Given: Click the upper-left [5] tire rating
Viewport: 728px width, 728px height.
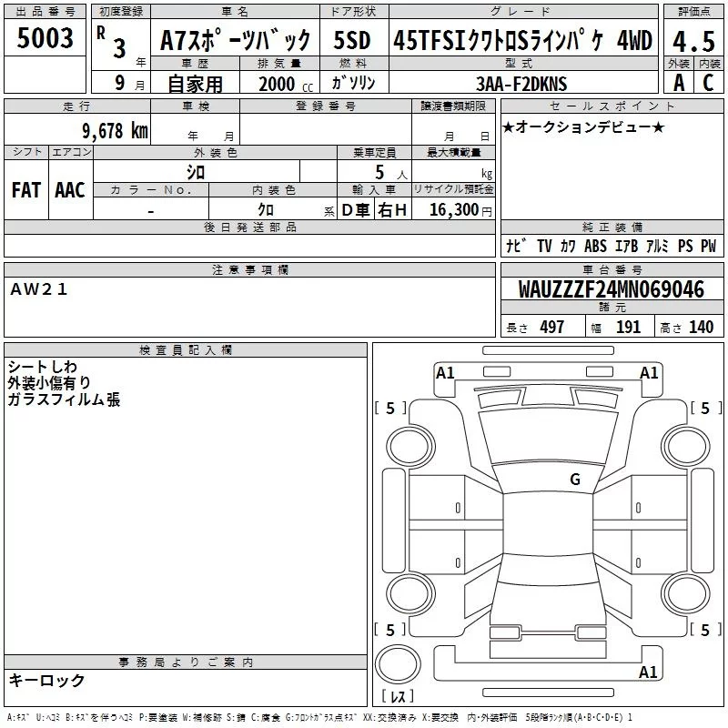Looking at the screenshot, I should (x=390, y=408).
